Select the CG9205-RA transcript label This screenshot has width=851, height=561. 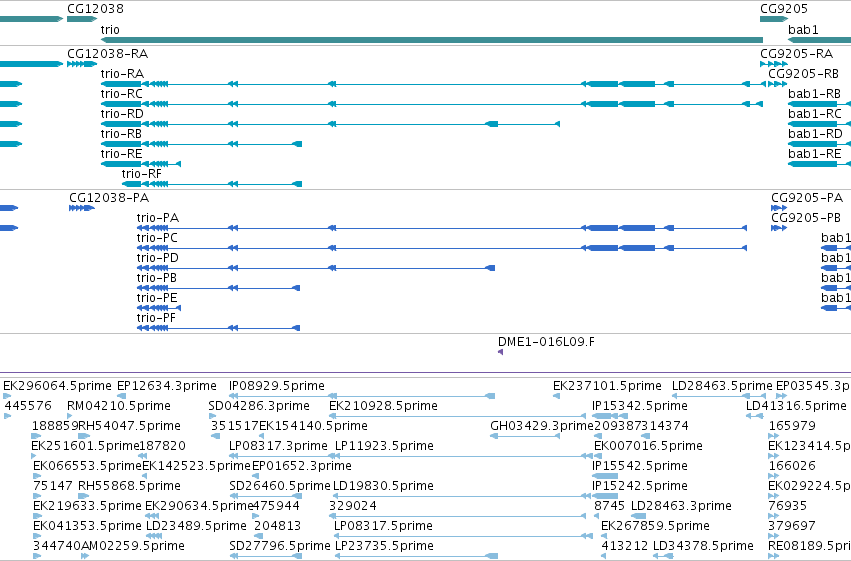[796, 54]
